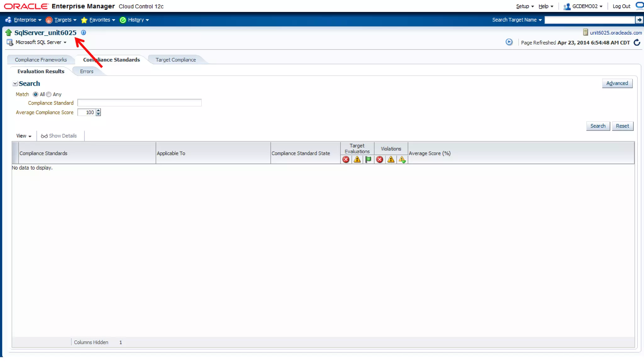Click the Show Details button
Screen dimensions: 644x362
click(x=59, y=136)
